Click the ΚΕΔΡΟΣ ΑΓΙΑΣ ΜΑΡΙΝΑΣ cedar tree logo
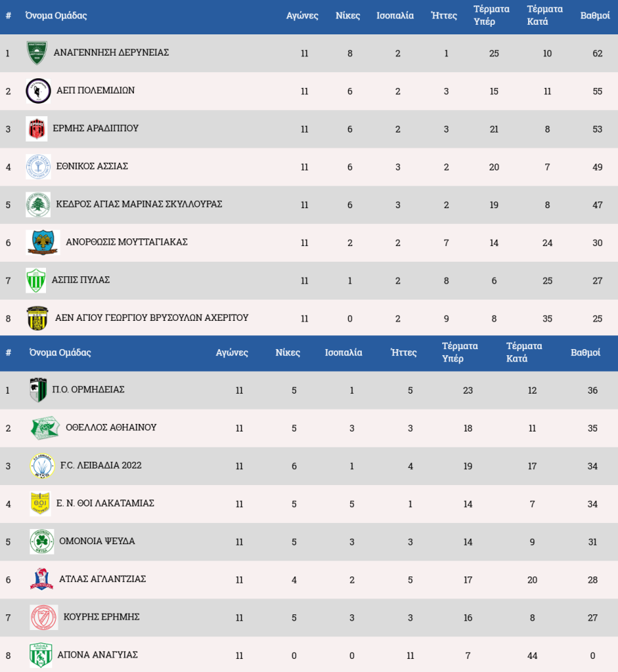The width and height of the screenshot is (618, 672). click(38, 204)
